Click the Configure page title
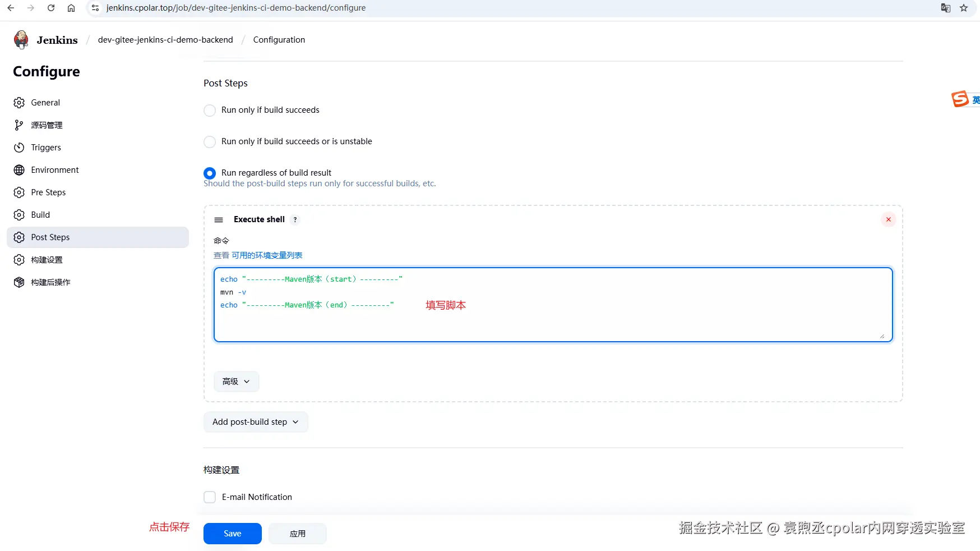The image size is (980, 551). (47, 71)
